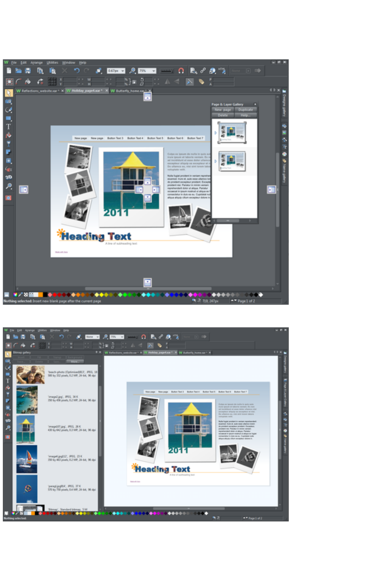Toggle grid display icon in Page & Layer Gallery window
388x588 pixels.
point(52,82)
